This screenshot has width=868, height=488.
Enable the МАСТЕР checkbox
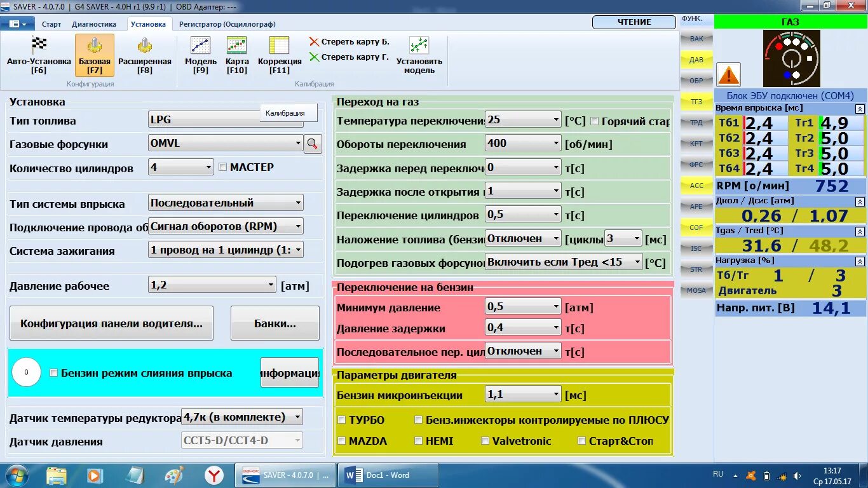pos(222,167)
